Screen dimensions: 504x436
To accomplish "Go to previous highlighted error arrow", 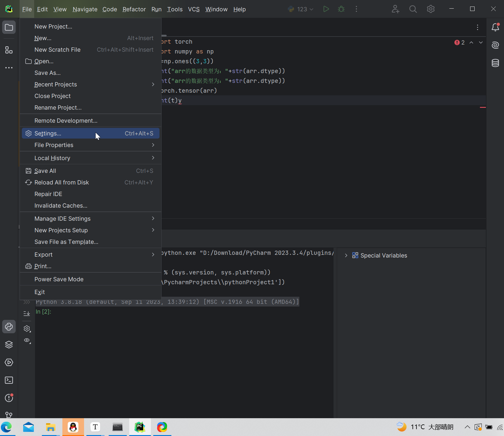I will [x=471, y=42].
